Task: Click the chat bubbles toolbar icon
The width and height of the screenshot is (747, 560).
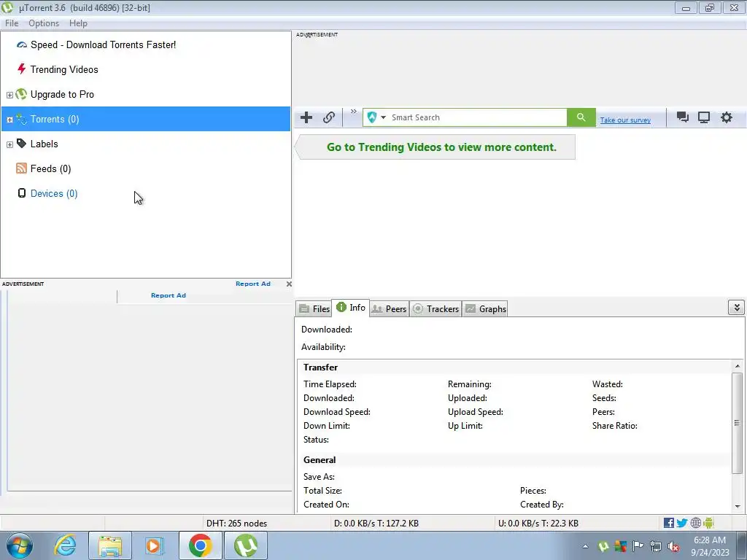Action: pyautogui.click(x=683, y=117)
